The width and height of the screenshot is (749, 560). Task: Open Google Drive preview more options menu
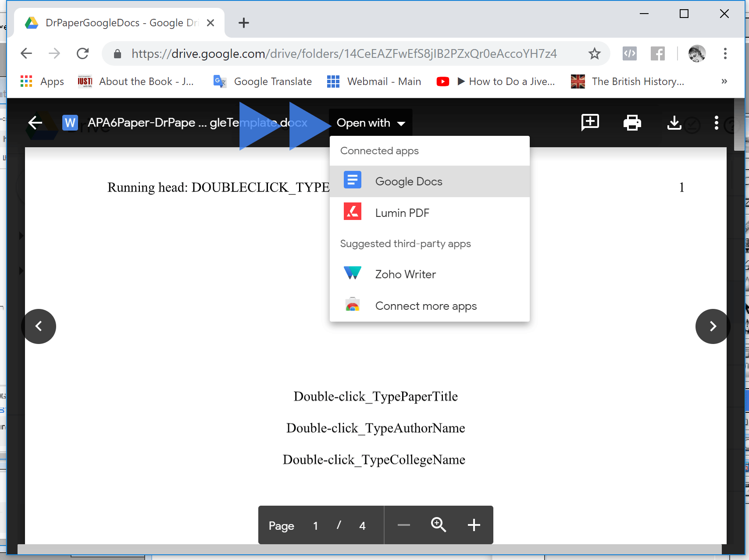point(716,123)
